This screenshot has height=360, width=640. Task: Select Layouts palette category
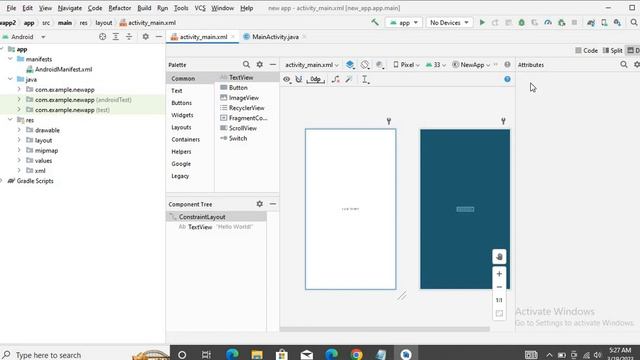181,127
